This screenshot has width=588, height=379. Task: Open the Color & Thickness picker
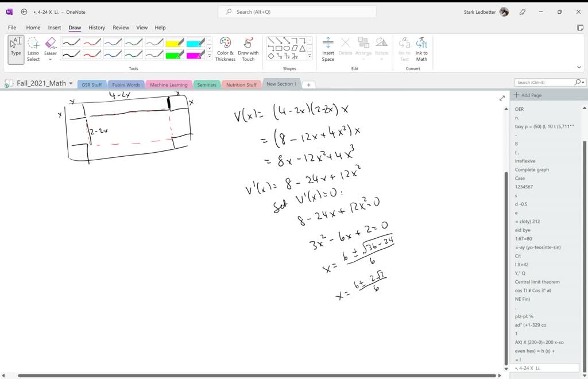point(225,48)
